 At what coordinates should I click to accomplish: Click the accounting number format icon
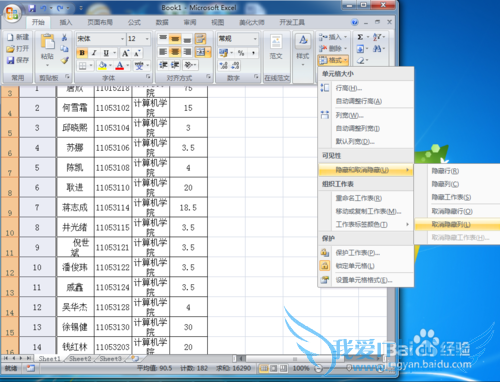coord(223,53)
